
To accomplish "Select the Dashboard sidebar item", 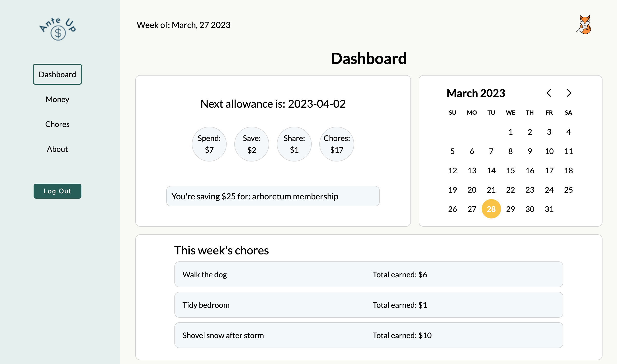I will (x=57, y=74).
